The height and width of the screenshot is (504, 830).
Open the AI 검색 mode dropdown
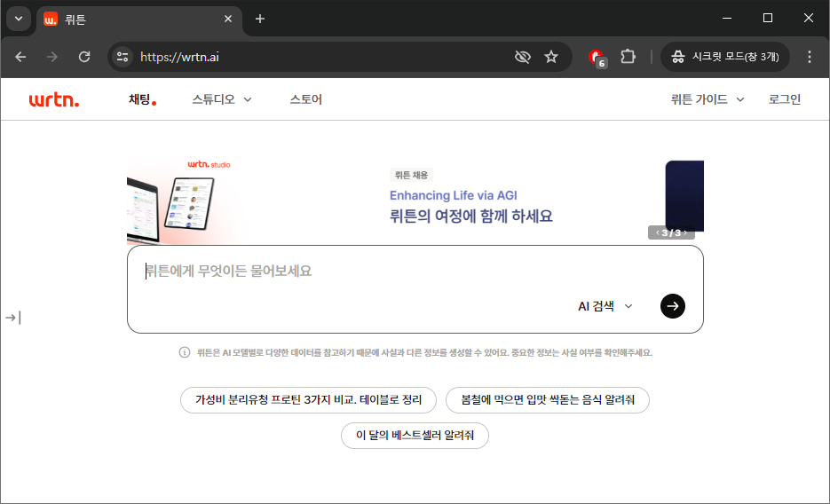pyautogui.click(x=605, y=306)
